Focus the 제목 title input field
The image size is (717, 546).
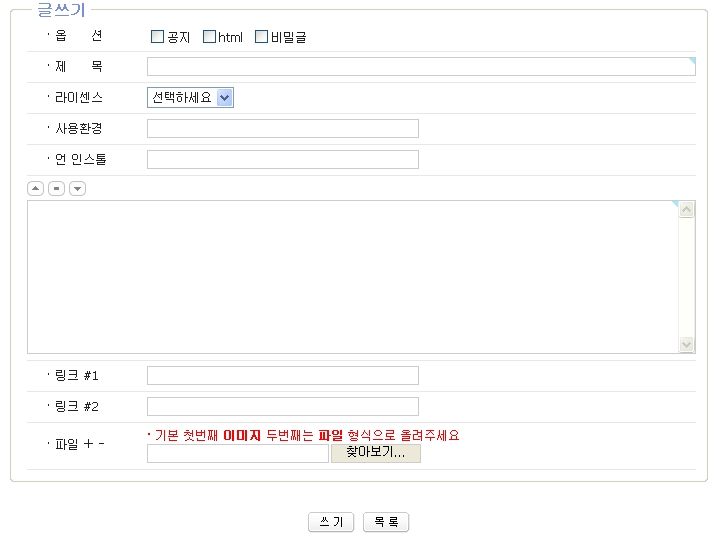click(x=420, y=67)
